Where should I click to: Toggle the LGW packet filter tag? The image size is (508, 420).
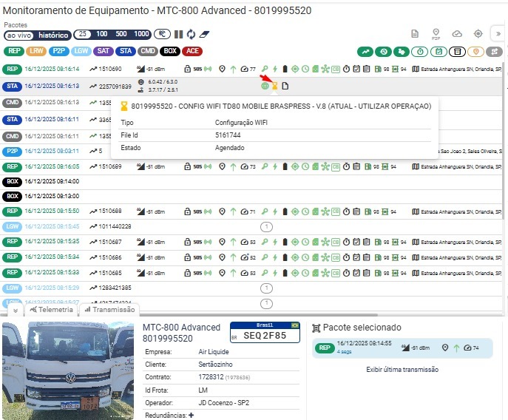(x=81, y=51)
